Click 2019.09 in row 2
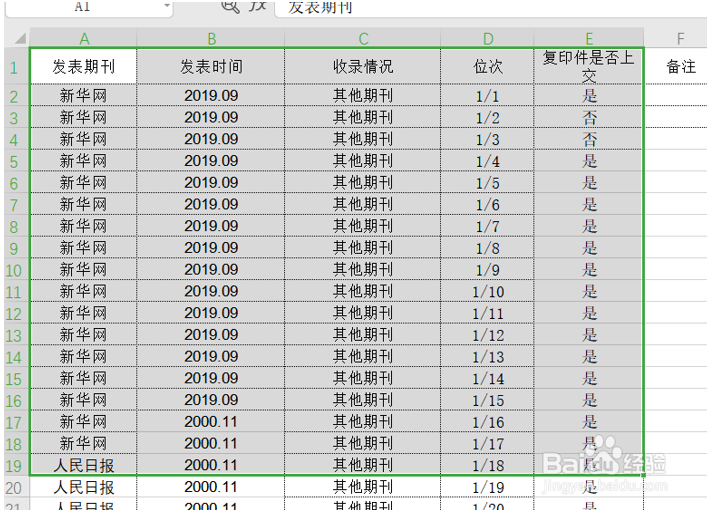Screen dimensions: 707x510 211,96
